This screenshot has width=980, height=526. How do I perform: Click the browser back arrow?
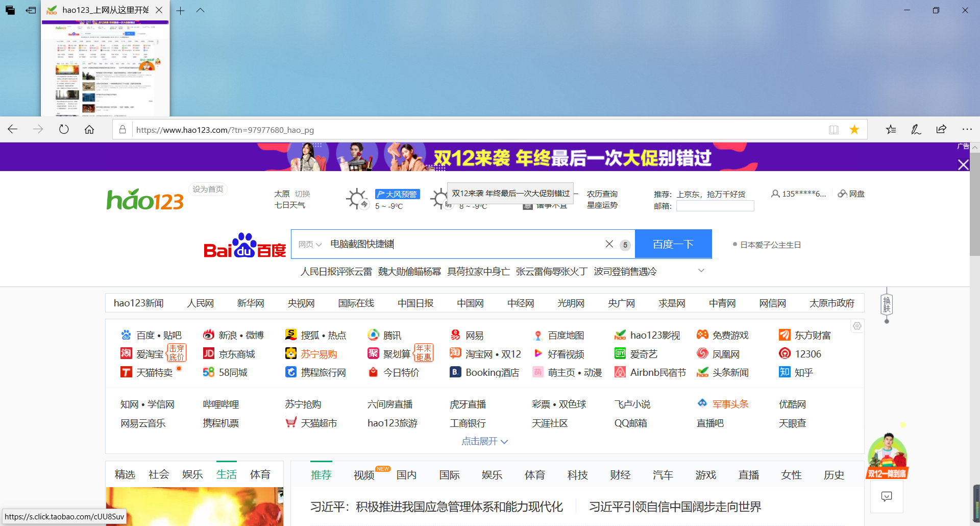click(x=13, y=129)
